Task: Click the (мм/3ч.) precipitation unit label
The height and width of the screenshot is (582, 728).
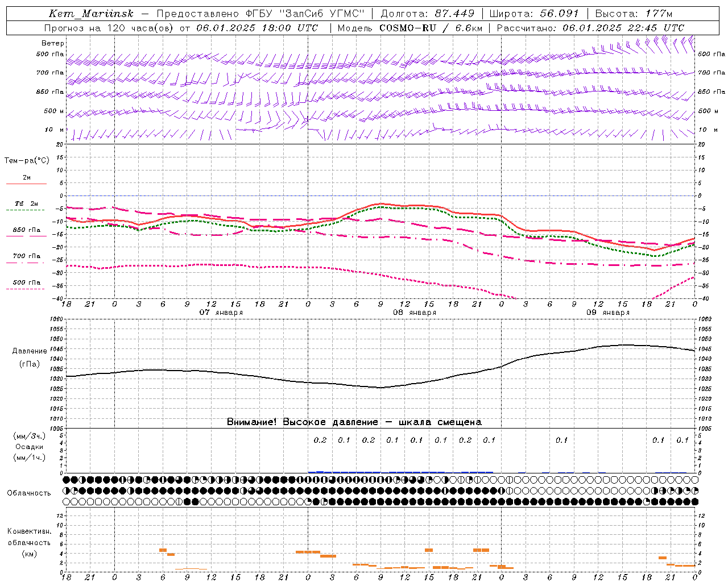Action: pyautogui.click(x=30, y=436)
